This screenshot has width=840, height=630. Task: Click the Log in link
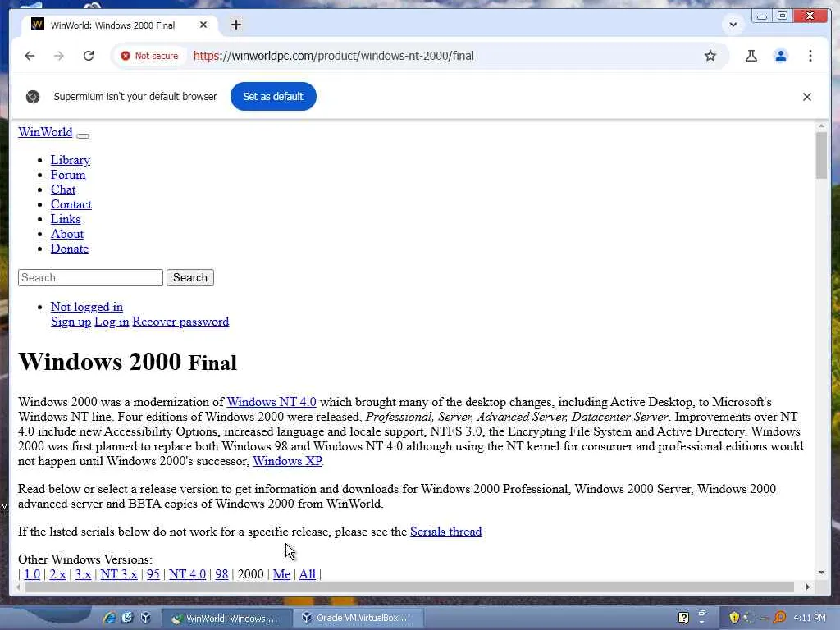(112, 322)
